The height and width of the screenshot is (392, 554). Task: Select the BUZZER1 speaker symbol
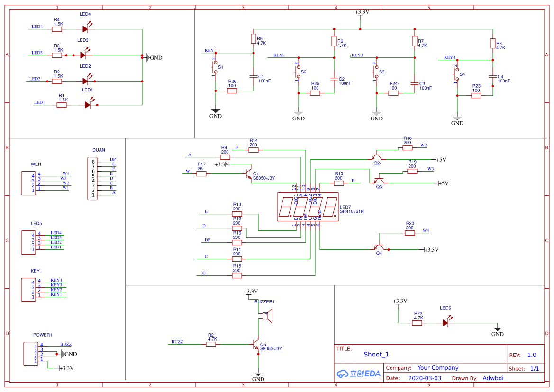pyautogui.click(x=267, y=316)
